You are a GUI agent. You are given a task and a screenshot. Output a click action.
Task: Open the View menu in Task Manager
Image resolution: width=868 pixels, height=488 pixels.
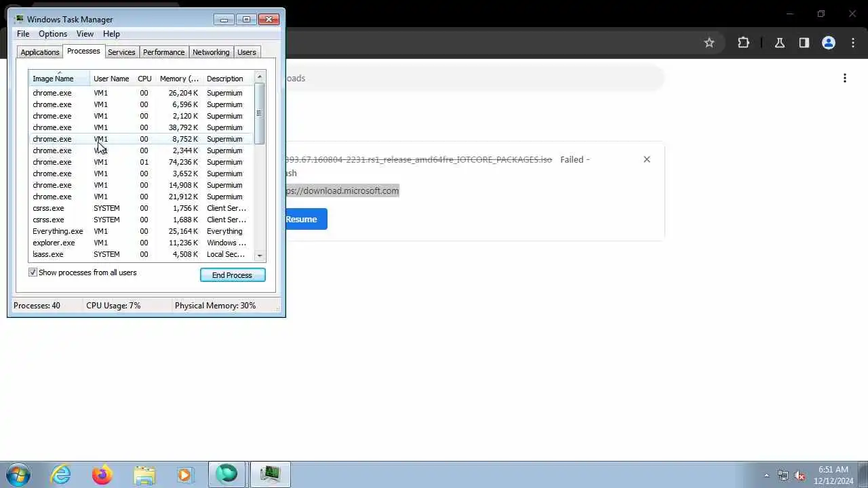tap(85, 34)
